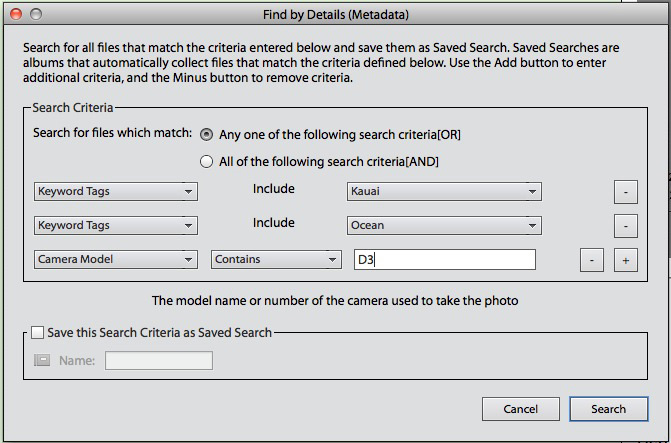Close the Find by Details dialog

pyautogui.click(x=16, y=14)
